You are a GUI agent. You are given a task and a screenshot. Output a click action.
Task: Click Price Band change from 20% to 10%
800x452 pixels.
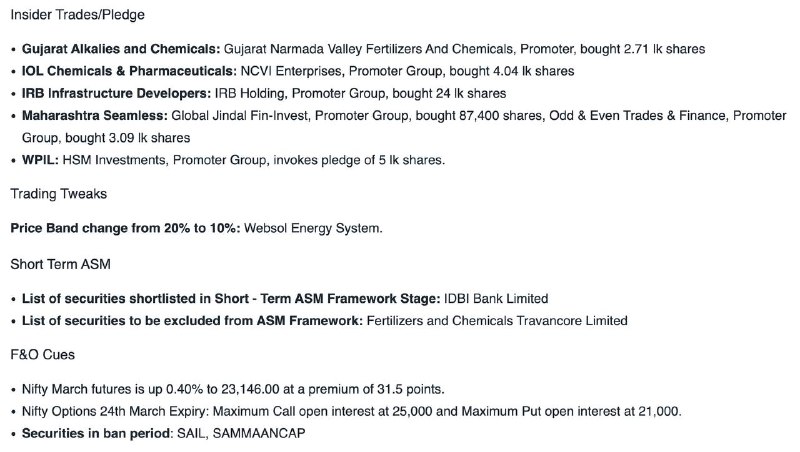(125, 228)
